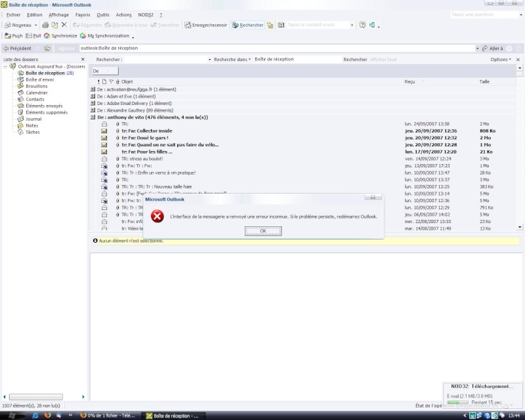Click the move to folder icon
Viewport: 525px width, 420px height.
pyautogui.click(x=54, y=25)
